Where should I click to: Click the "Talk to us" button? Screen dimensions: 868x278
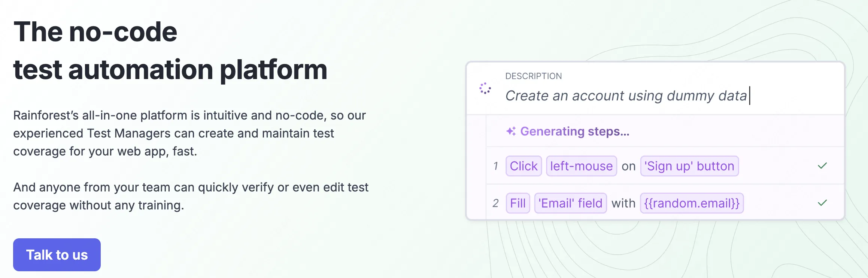[x=57, y=255]
